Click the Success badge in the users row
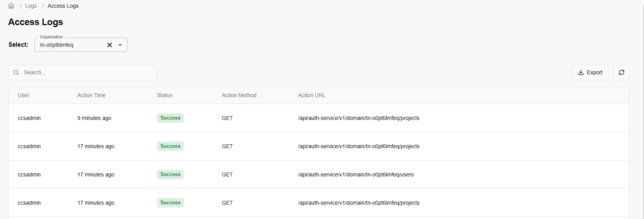Image resolution: width=644 pixels, height=219 pixels. click(x=170, y=175)
